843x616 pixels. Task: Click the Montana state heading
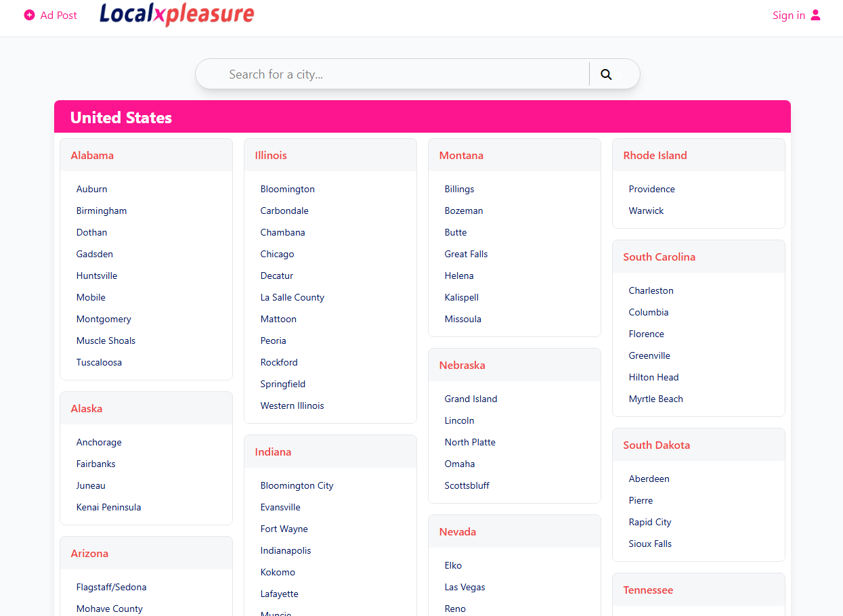coord(461,155)
